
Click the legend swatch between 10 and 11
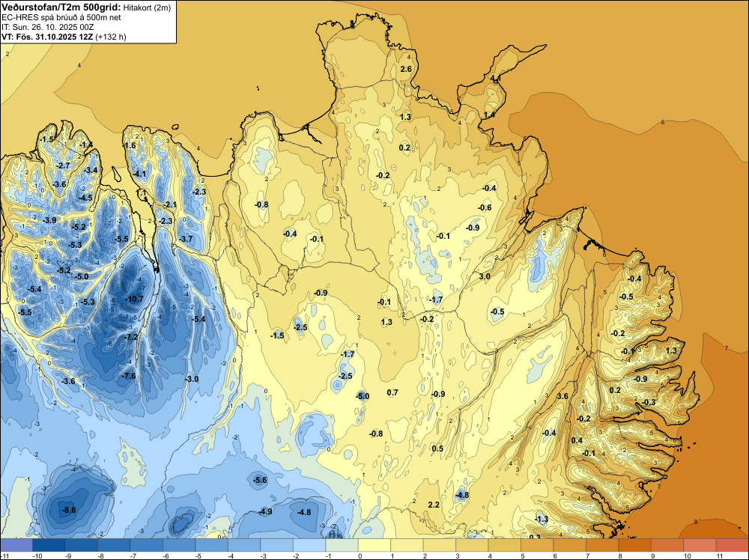point(700,545)
